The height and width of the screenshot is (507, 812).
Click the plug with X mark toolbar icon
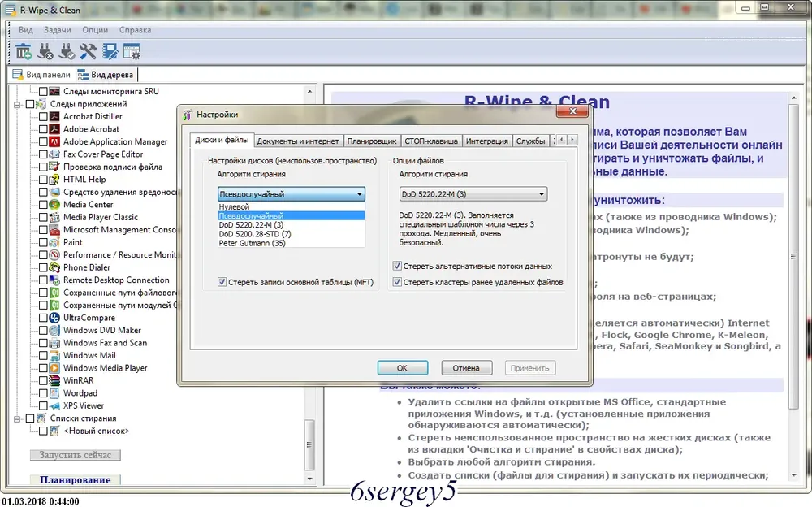click(x=45, y=51)
